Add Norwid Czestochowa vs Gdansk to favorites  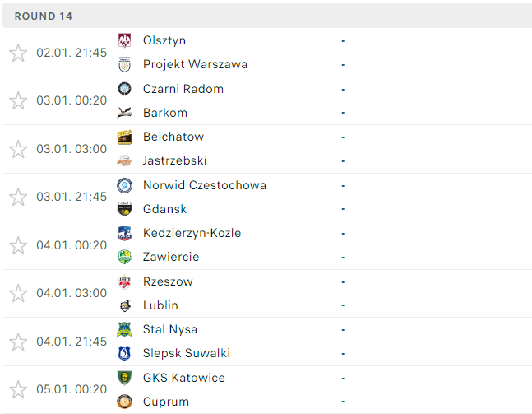point(18,197)
